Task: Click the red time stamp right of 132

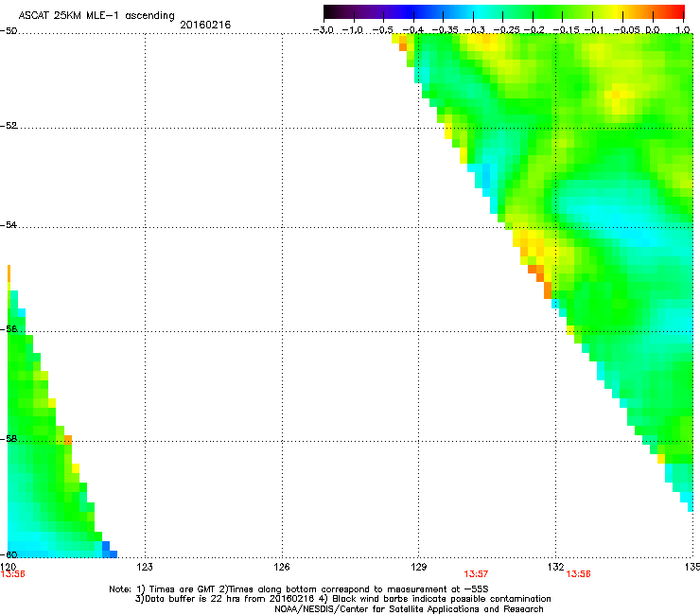Action: click(578, 574)
